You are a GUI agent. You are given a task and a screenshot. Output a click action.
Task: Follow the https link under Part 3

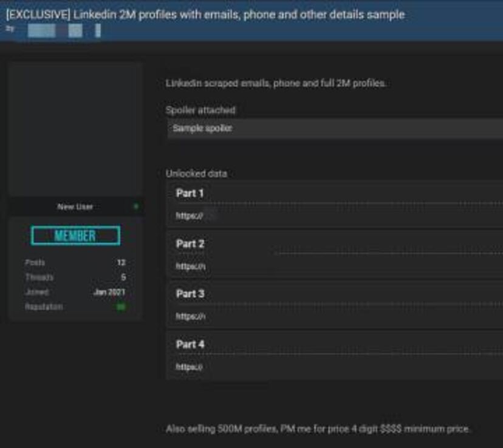191,316
